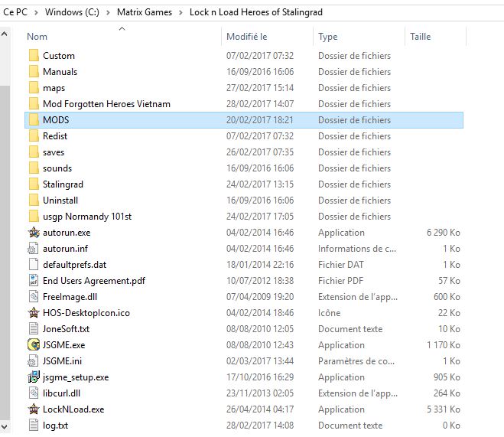
Task: Click the HOS-DesktopIcon.ico star icon
Action: point(34,313)
